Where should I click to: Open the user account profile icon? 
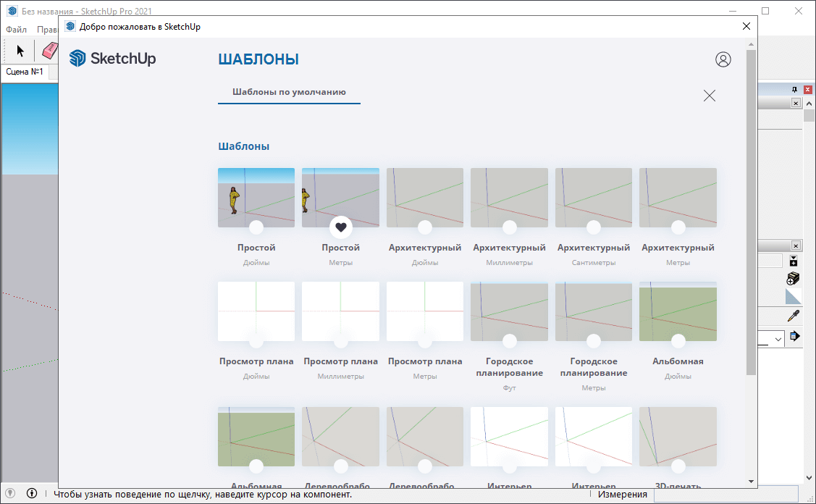click(723, 59)
